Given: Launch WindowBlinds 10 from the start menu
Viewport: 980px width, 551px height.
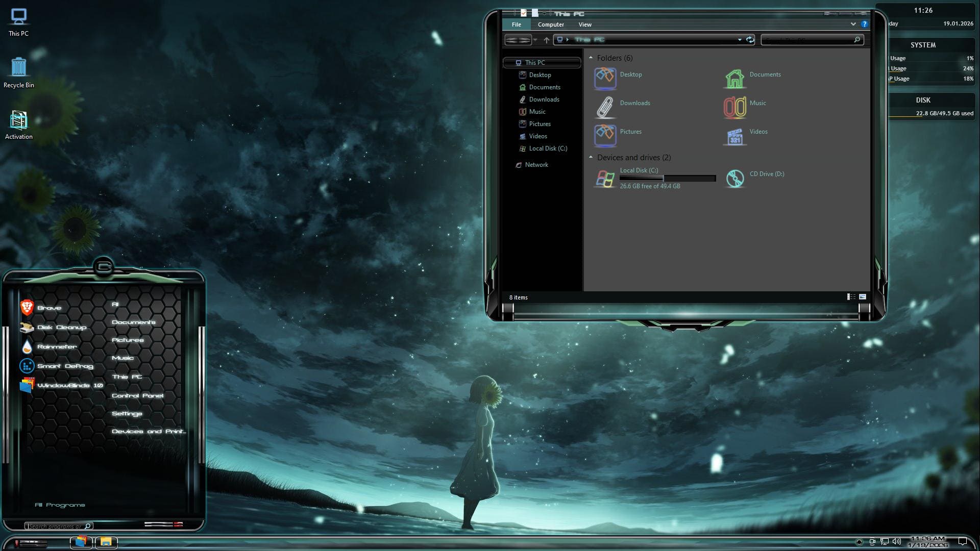Looking at the screenshot, I should (61, 385).
